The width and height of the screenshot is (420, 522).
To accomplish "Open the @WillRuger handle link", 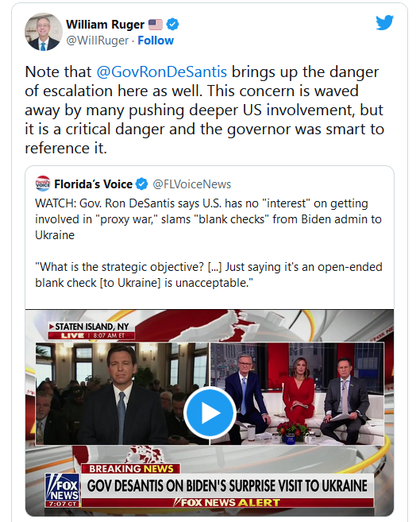I will click(x=97, y=41).
